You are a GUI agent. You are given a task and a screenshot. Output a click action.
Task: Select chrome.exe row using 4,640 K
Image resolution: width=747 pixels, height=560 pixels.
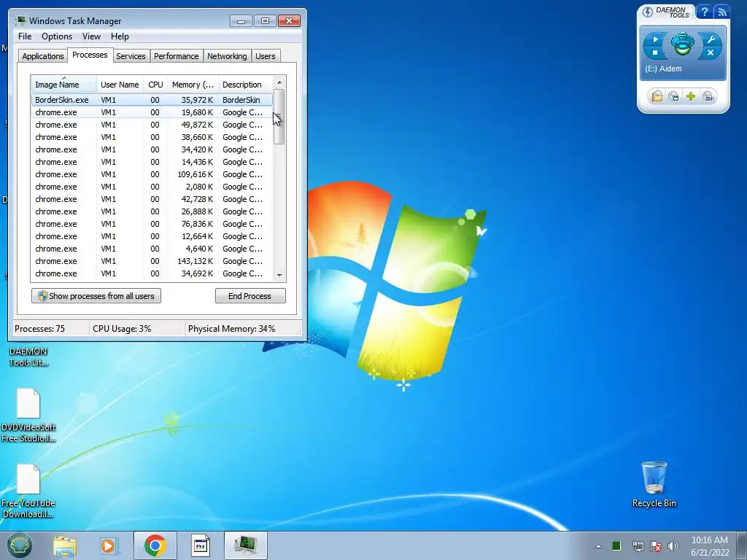[152, 249]
